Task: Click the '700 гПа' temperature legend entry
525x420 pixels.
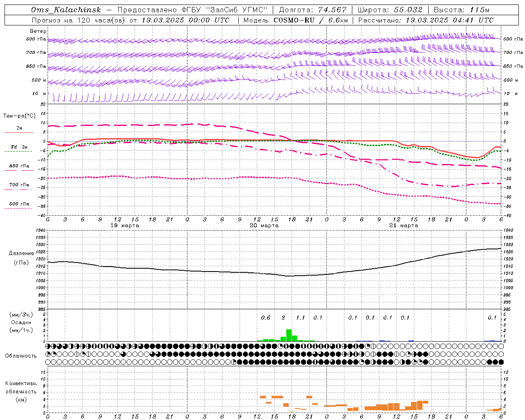Action: pyautogui.click(x=19, y=185)
